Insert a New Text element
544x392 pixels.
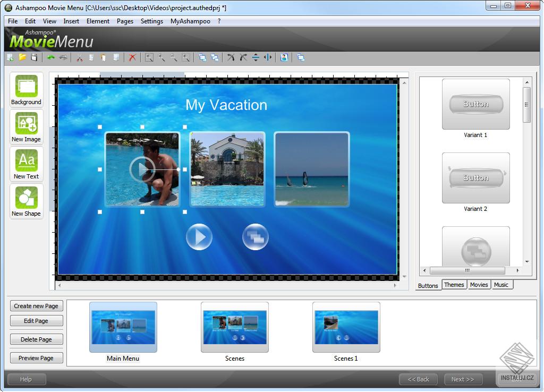point(27,164)
